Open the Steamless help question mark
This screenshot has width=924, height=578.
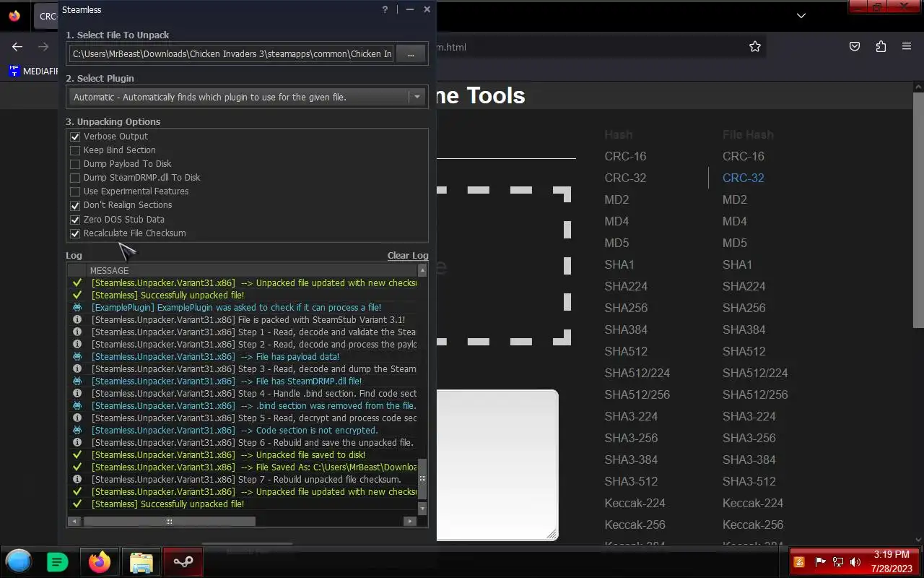[385, 9]
